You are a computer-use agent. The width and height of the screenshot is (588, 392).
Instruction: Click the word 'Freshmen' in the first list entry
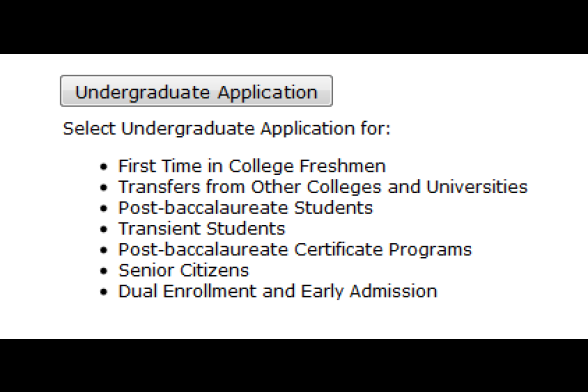pos(343,166)
